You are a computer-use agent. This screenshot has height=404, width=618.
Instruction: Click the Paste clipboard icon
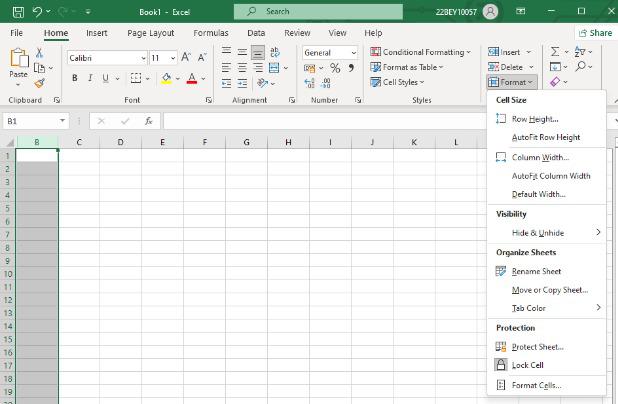click(x=19, y=58)
